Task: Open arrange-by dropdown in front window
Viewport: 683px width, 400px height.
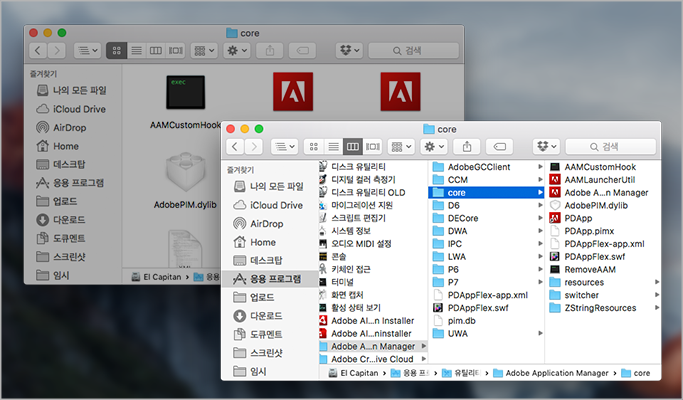Action: pyautogui.click(x=401, y=147)
